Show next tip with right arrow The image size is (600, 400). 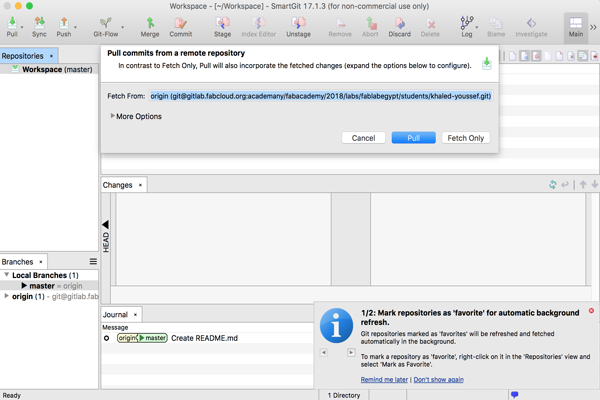pyautogui.click(x=351, y=352)
